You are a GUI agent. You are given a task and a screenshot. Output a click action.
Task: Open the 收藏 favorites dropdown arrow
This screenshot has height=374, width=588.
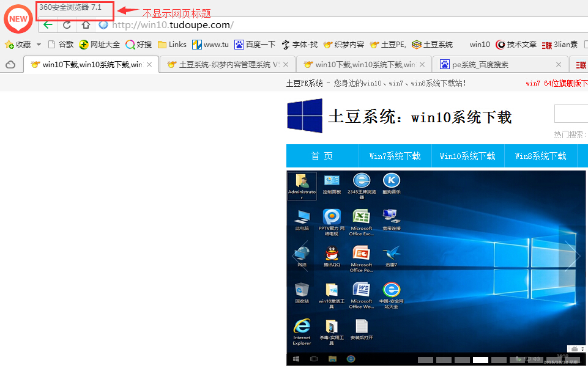38,44
